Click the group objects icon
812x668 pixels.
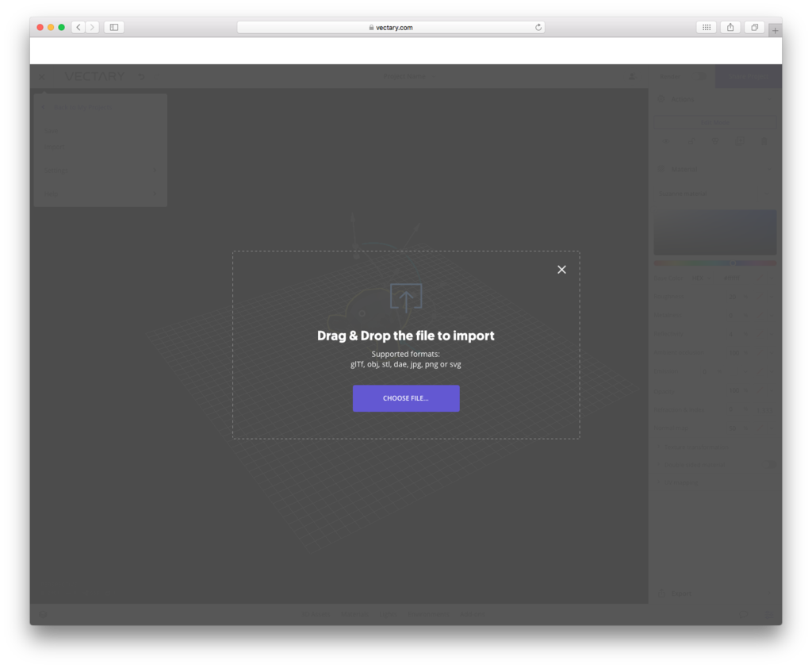pos(715,141)
